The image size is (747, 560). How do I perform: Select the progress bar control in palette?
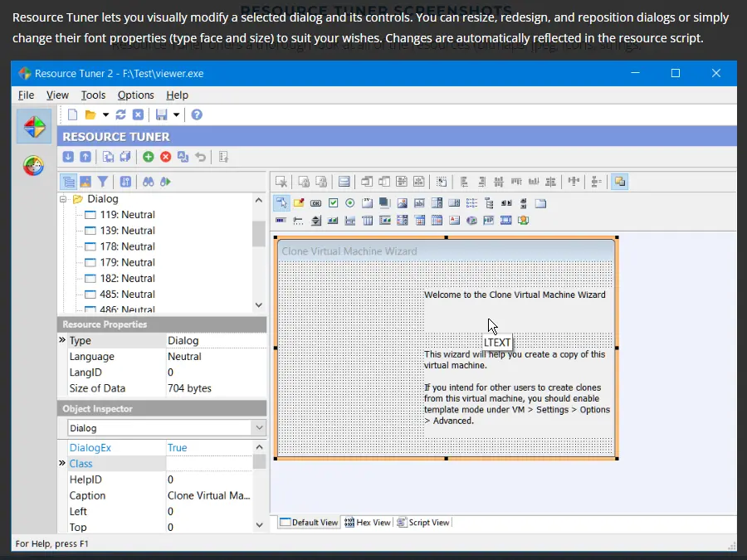pos(281,221)
